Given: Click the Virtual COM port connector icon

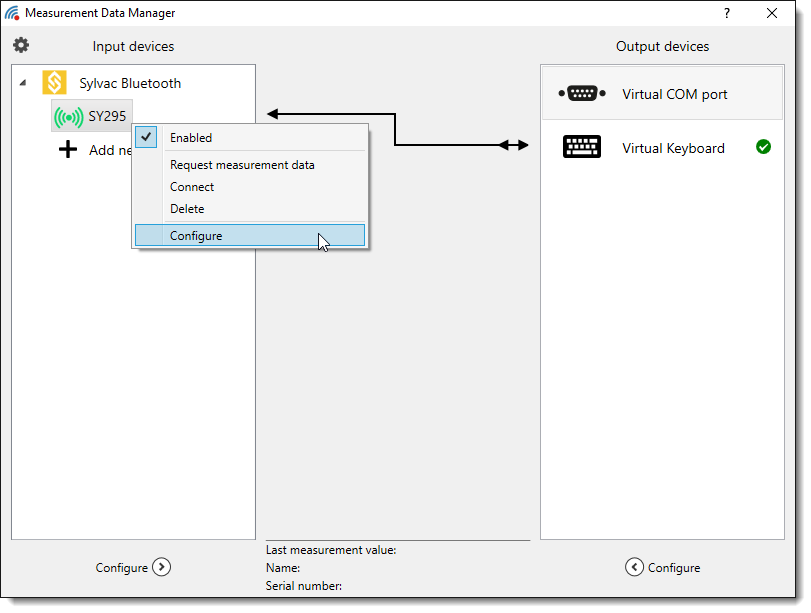Looking at the screenshot, I should click(581, 94).
